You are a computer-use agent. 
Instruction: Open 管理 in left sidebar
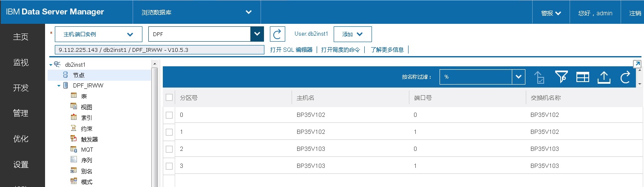click(x=20, y=113)
